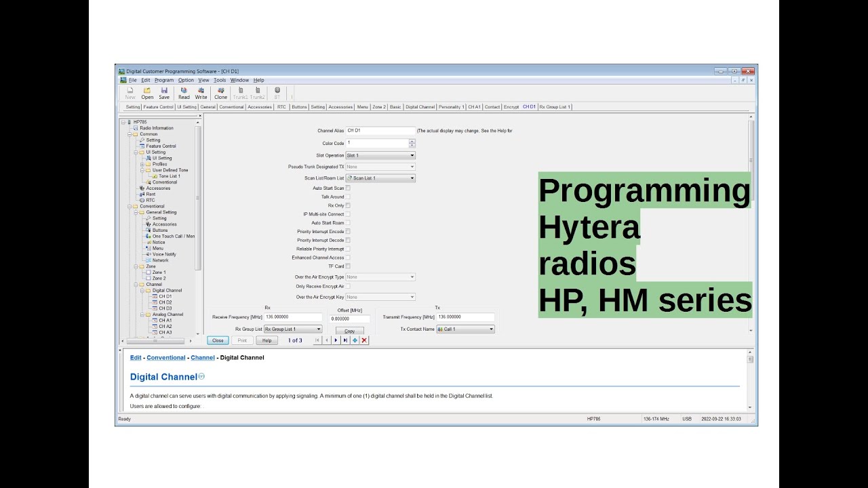Click the Edit breadcrumb link

[136, 357]
